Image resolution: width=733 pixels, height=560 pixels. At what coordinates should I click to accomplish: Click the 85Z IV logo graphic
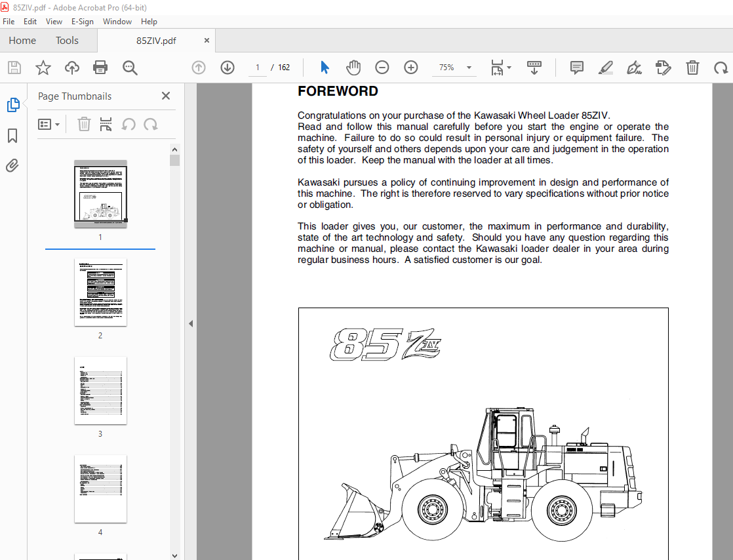[386, 344]
